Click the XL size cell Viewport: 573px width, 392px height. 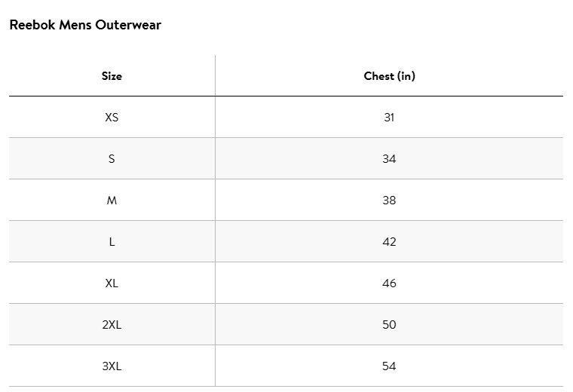pos(112,283)
